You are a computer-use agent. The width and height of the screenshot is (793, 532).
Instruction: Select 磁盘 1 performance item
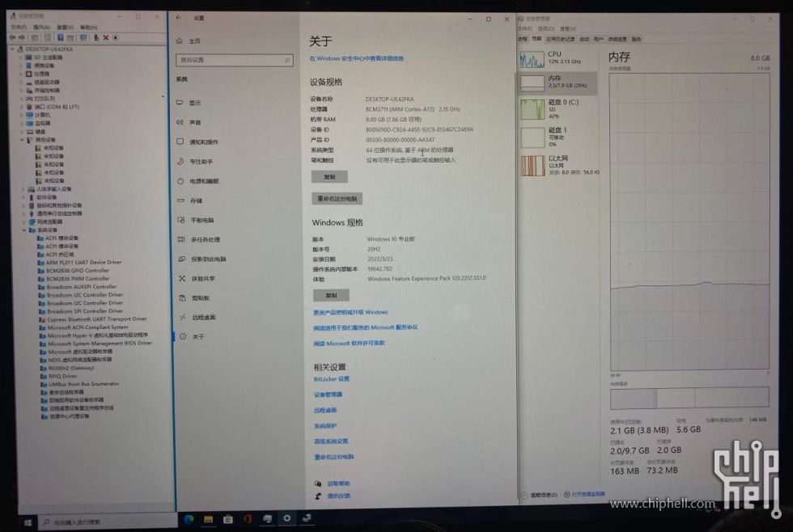click(x=558, y=137)
